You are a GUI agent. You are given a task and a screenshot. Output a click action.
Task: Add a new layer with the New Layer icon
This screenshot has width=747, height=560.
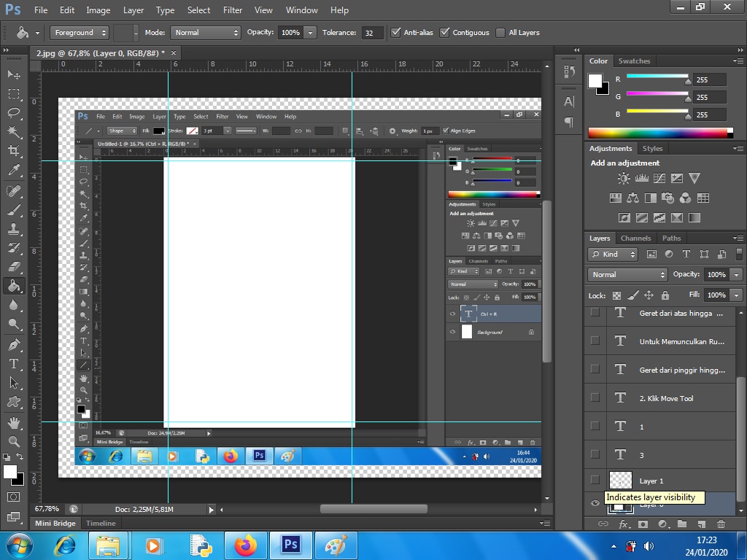699,524
